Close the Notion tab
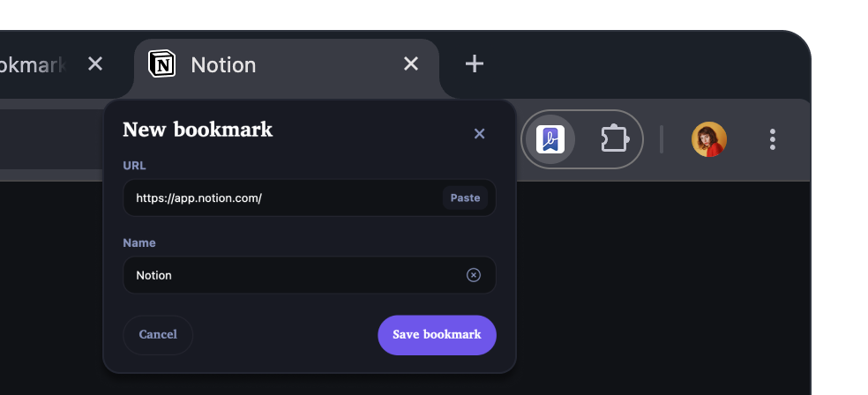This screenshot has height=395, width=868. [x=411, y=64]
